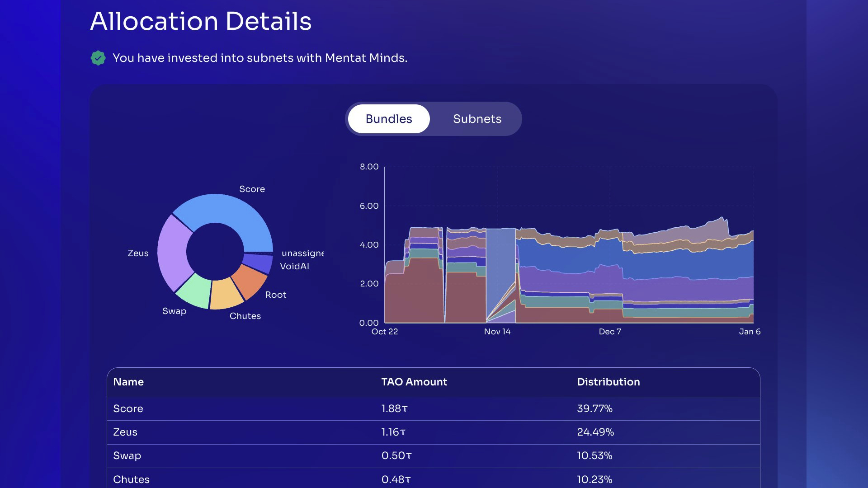The image size is (868, 488).
Task: Click the TAO Amount column header
Action: 414,382
